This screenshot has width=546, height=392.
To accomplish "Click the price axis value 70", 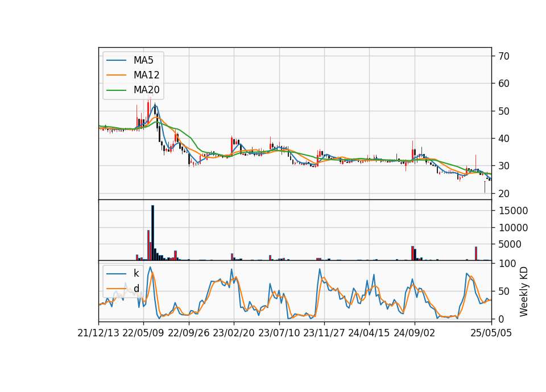I will 504,56.
